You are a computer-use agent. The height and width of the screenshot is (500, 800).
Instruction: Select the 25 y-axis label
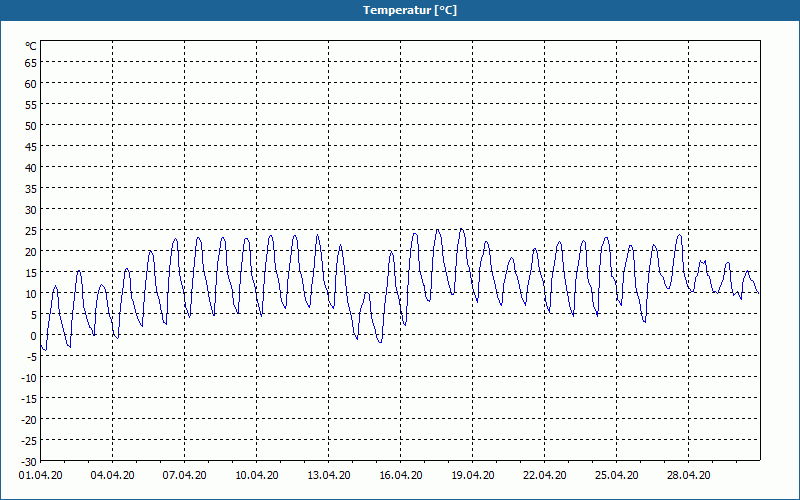pyautogui.click(x=31, y=231)
